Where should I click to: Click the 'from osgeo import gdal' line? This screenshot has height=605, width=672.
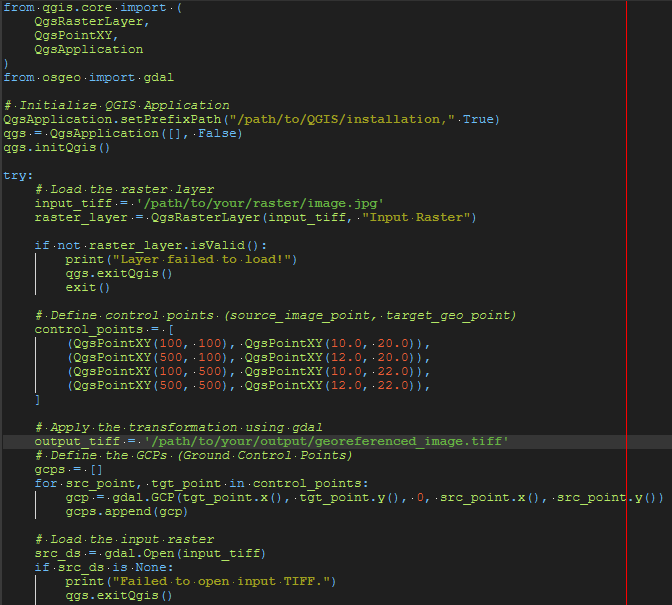89,77
